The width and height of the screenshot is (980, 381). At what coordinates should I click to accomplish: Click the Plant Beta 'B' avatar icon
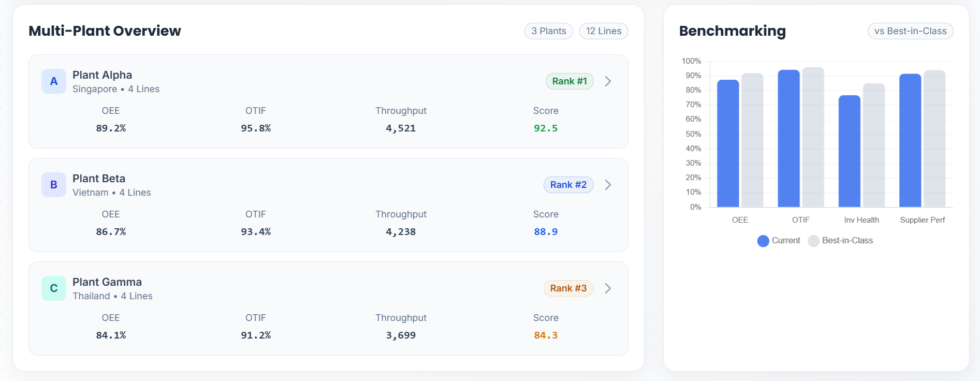[54, 185]
